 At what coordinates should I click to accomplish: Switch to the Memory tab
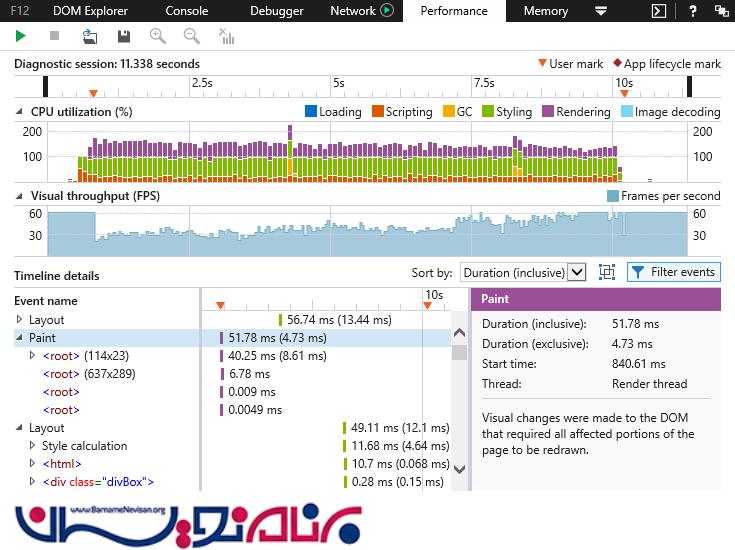(x=545, y=11)
